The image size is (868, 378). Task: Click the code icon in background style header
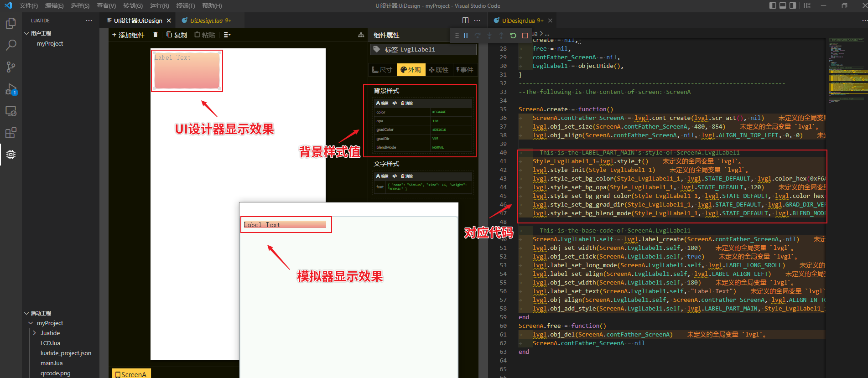395,103
